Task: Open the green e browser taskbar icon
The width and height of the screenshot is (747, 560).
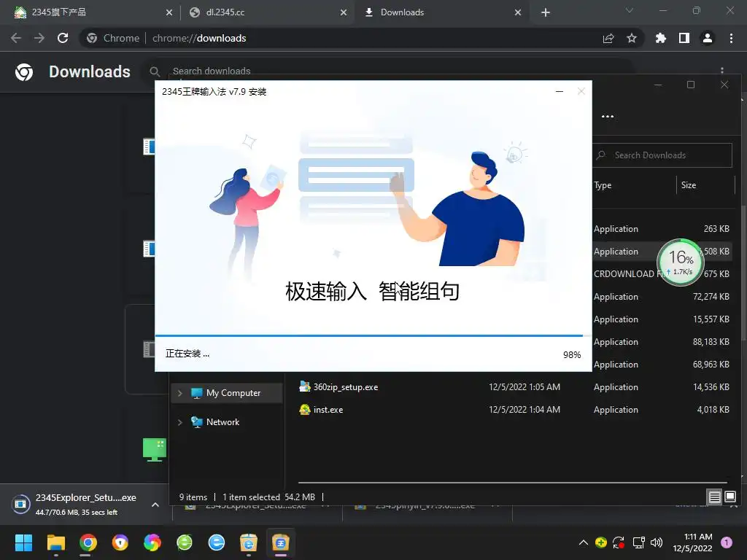Action: [185, 542]
